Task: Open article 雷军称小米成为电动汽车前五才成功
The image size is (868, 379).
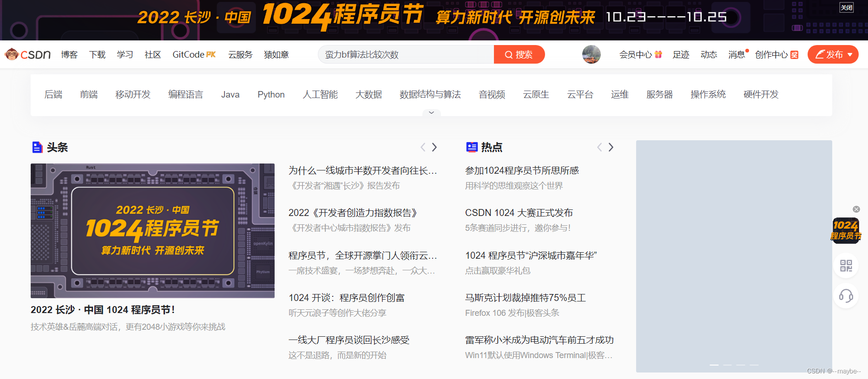Action: 539,340
